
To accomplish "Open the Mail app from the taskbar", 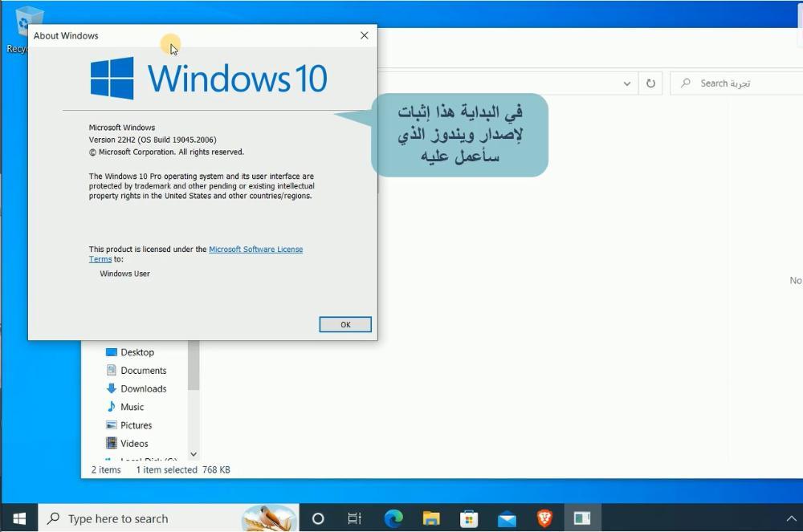I will (507, 518).
